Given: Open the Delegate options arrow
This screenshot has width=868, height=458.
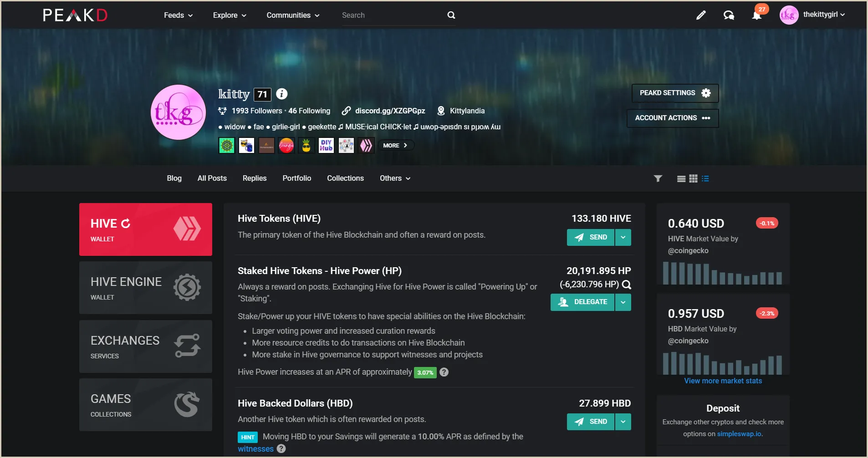Looking at the screenshot, I should click(623, 302).
